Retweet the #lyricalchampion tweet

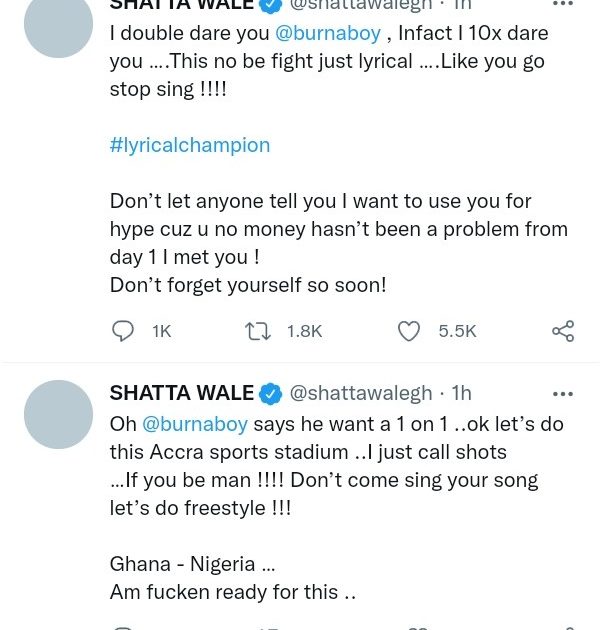tap(258, 331)
